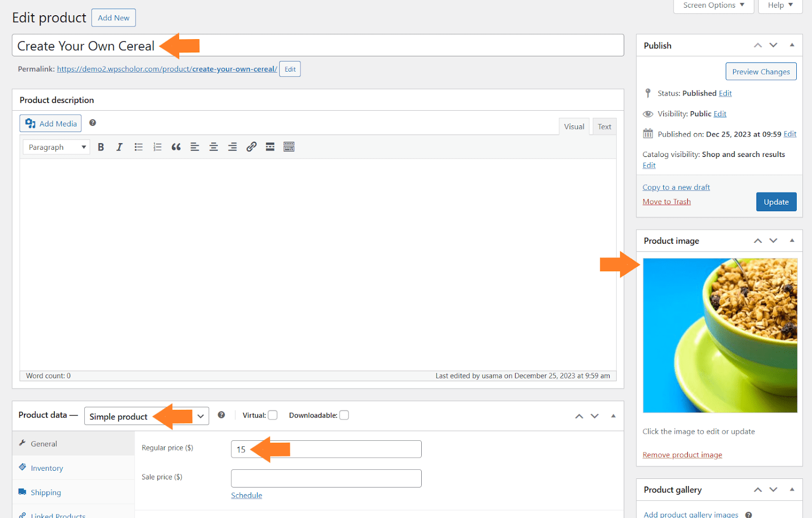The width and height of the screenshot is (812, 518).
Task: Open the Simple product type dropdown
Action: point(147,416)
